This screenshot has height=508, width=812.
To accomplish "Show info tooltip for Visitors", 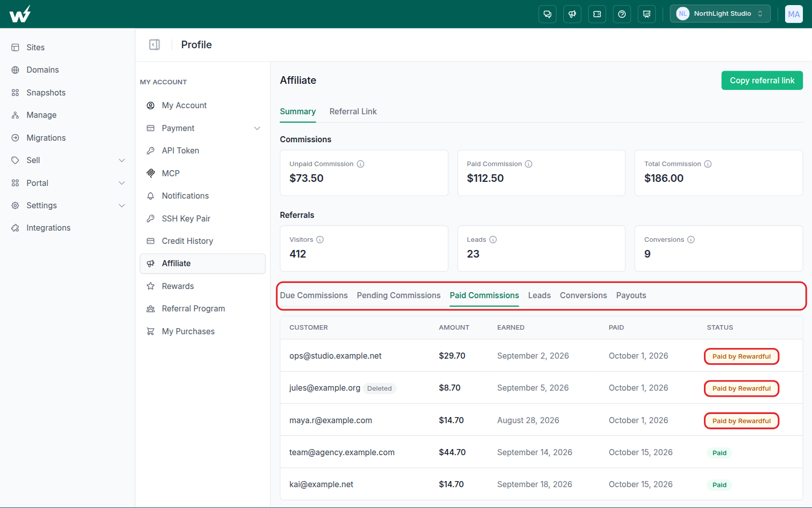I will (x=320, y=240).
